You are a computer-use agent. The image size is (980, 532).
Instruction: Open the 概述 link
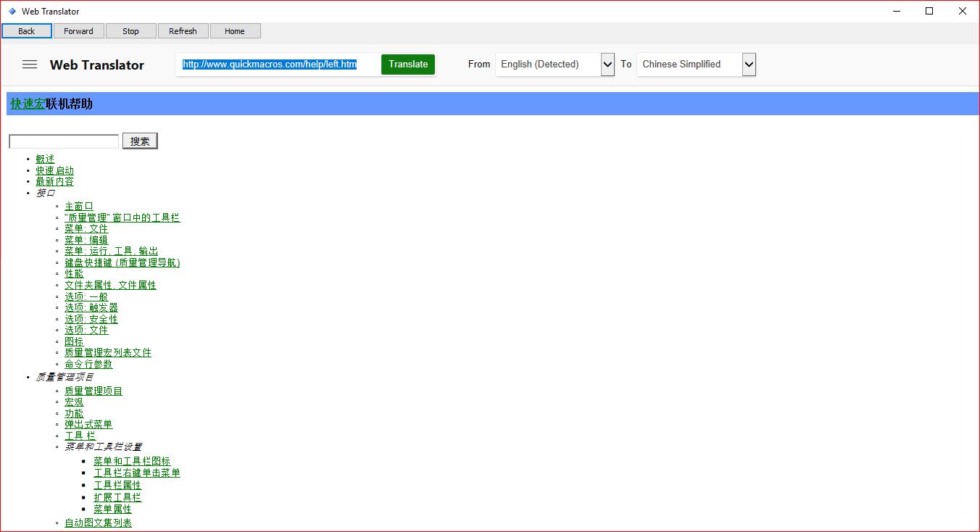(45, 159)
